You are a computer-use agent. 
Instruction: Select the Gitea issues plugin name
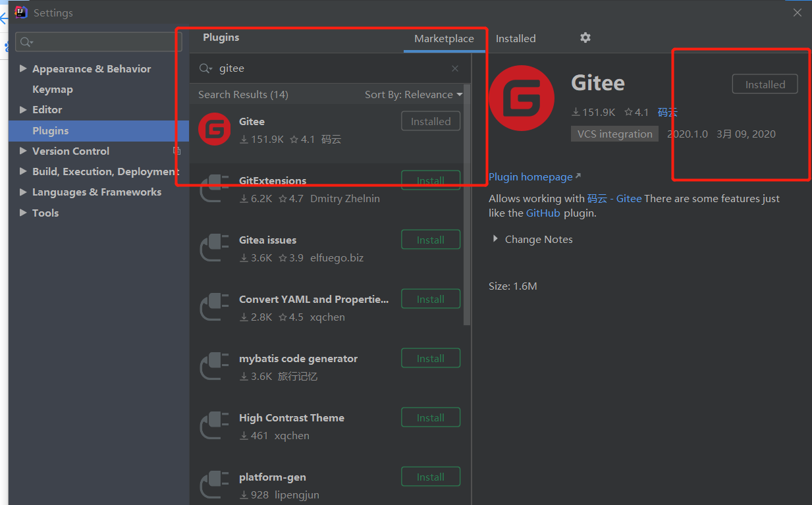coord(267,240)
